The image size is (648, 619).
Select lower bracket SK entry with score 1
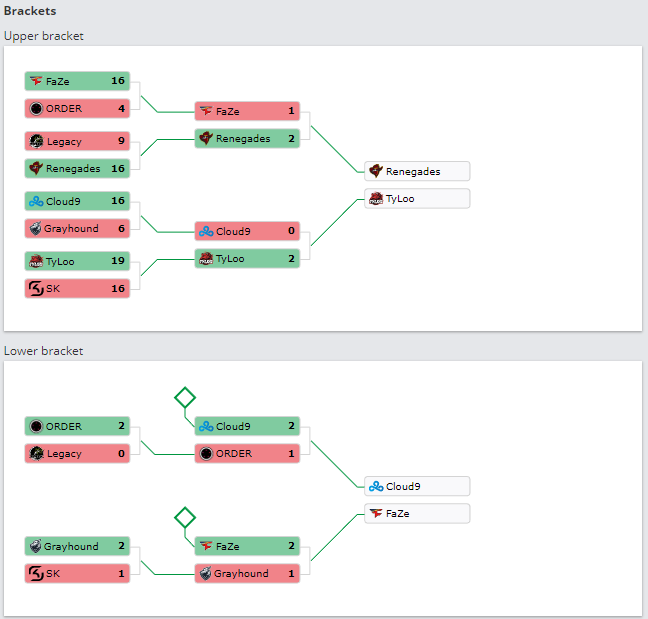click(78, 573)
